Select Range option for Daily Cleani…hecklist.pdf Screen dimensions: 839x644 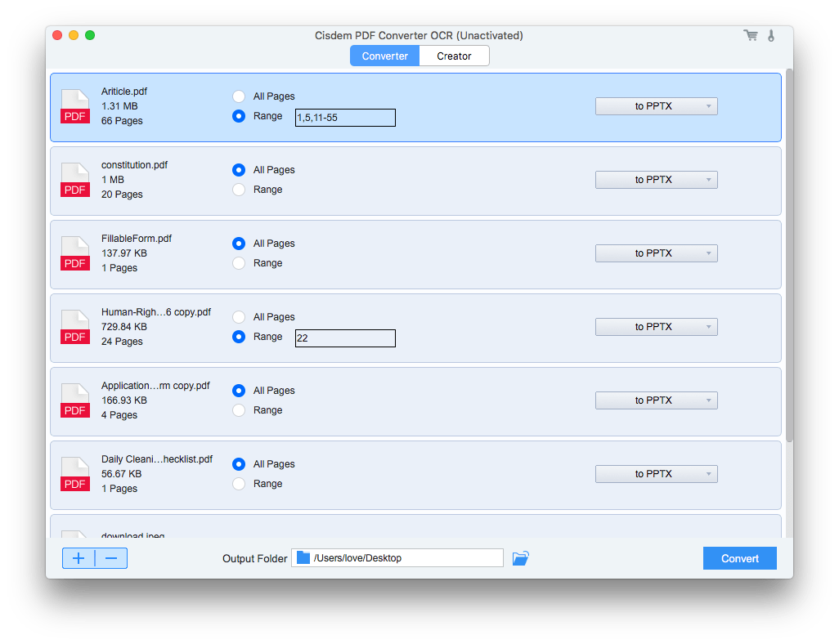pyautogui.click(x=239, y=484)
